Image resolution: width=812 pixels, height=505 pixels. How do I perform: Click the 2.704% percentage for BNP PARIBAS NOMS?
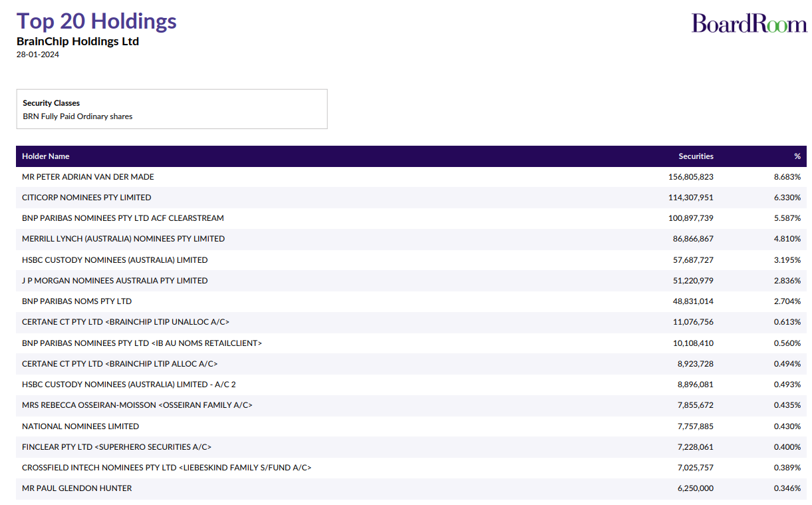787,301
